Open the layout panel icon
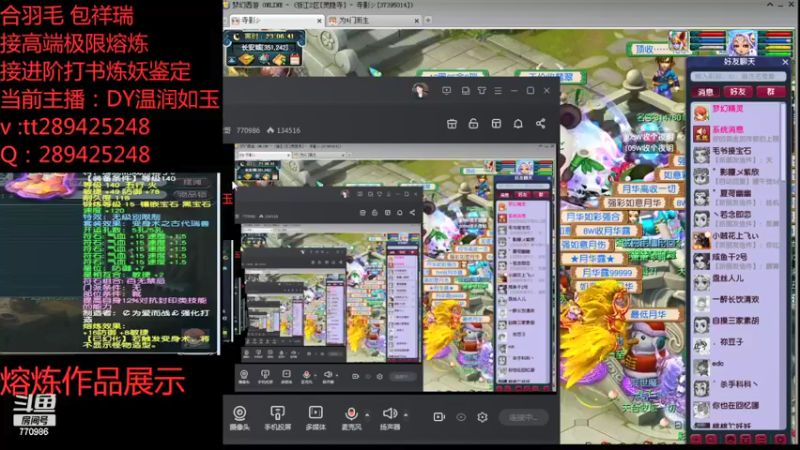 [496, 123]
